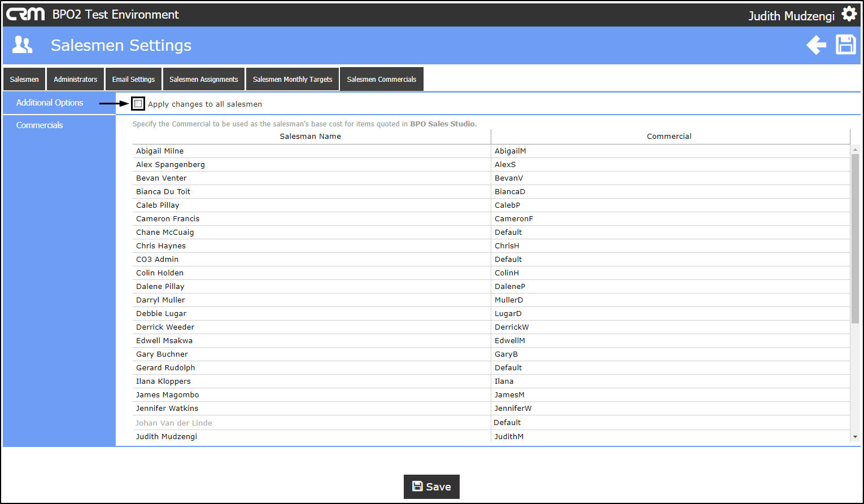This screenshot has width=864, height=504.
Task: Open Salesmen Monthly Targets tab
Action: pyautogui.click(x=293, y=79)
